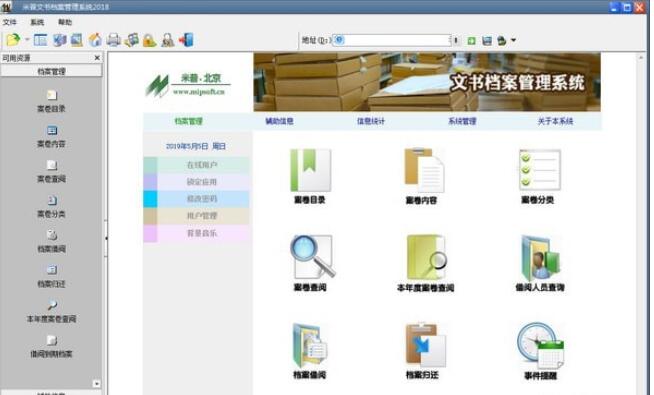Image resolution: width=654 pixels, height=395 pixels.
Task: Switch to the 关于本系统 navigation tab
Action: click(x=555, y=121)
